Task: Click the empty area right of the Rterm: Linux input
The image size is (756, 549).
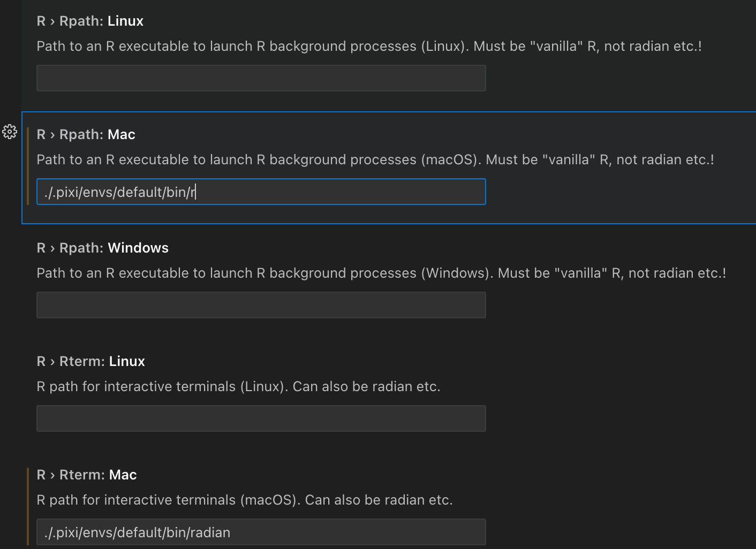Action: pyautogui.click(x=620, y=418)
